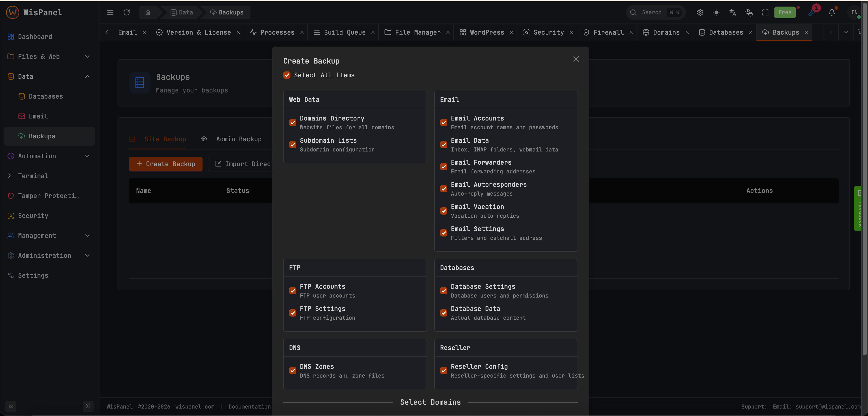Click the WisPanel logo

coord(34,12)
